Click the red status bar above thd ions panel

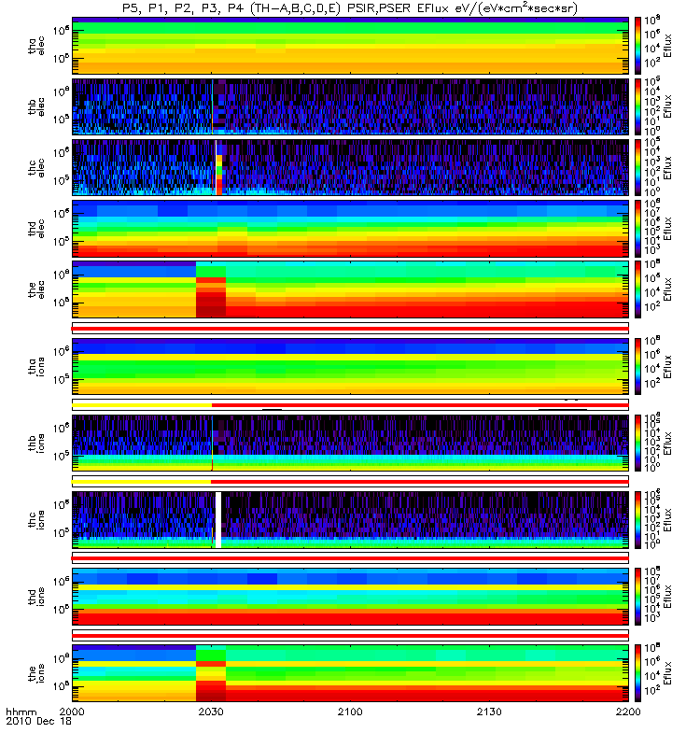tap(351, 558)
